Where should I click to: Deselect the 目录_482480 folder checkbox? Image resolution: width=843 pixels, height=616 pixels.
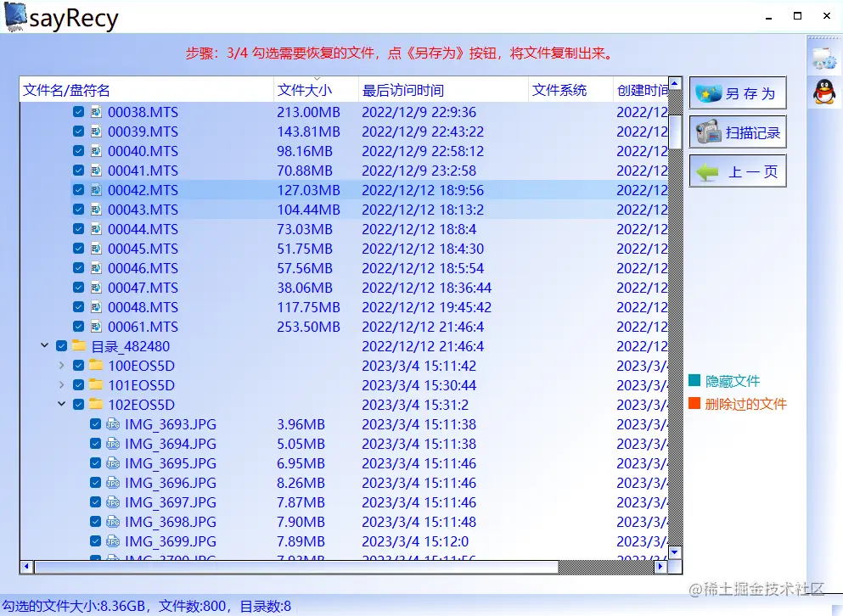[x=61, y=346]
